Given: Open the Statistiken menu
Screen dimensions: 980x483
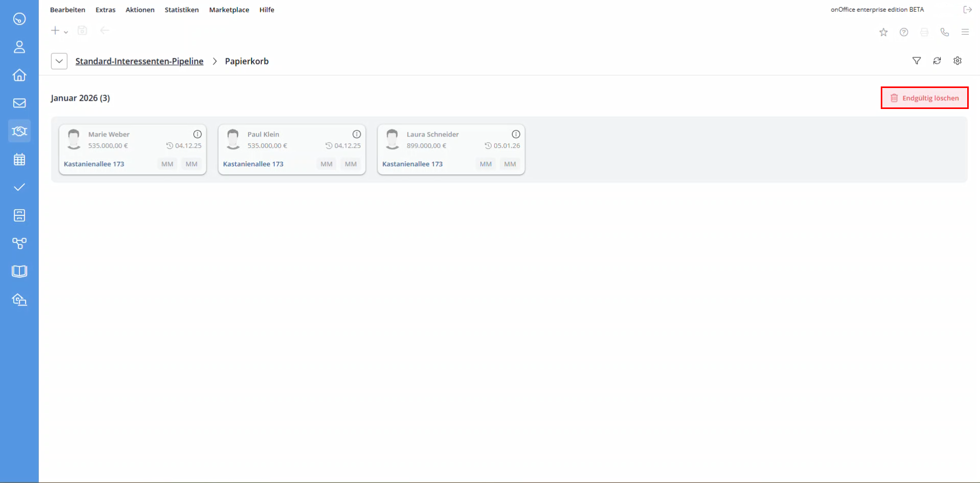Looking at the screenshot, I should pos(182,10).
